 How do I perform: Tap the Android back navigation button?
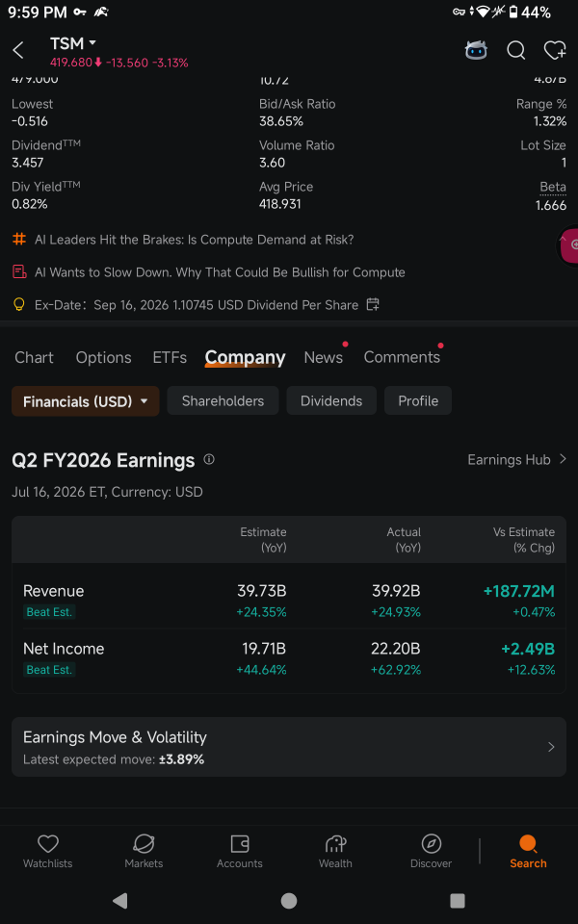pos(120,901)
